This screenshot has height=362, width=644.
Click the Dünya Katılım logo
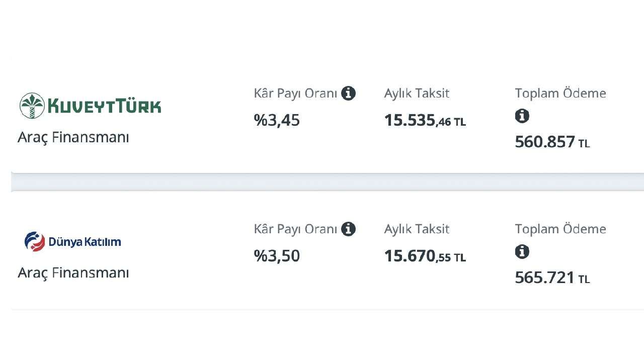point(73,242)
